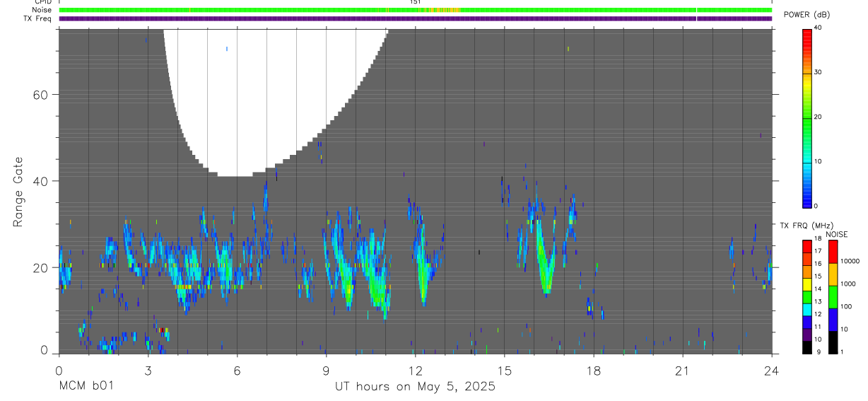Image resolution: width=868 pixels, height=401 pixels.
Task: Click the 9 tick on the TX FRQ scale
Action: (817, 352)
